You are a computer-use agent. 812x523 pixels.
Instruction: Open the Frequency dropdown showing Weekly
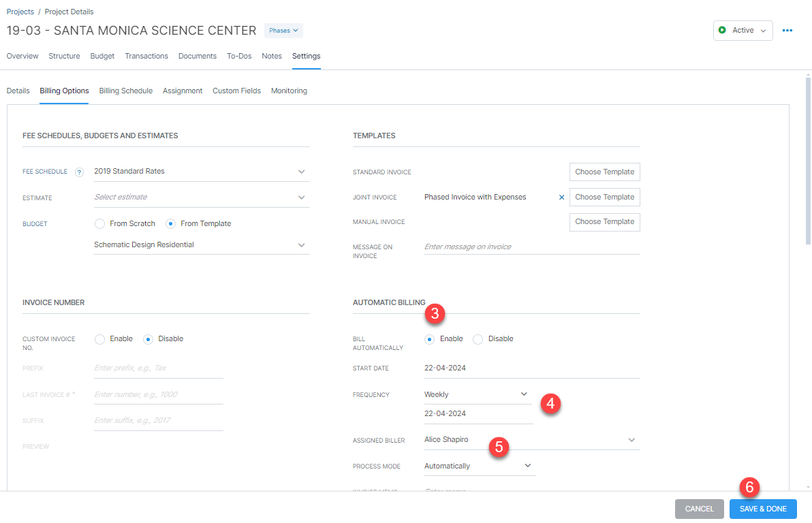tap(477, 394)
